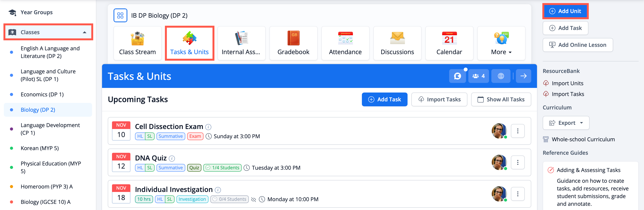This screenshot has height=210, width=644.
Task: Switch to Class Stream tab
Action: point(137,43)
